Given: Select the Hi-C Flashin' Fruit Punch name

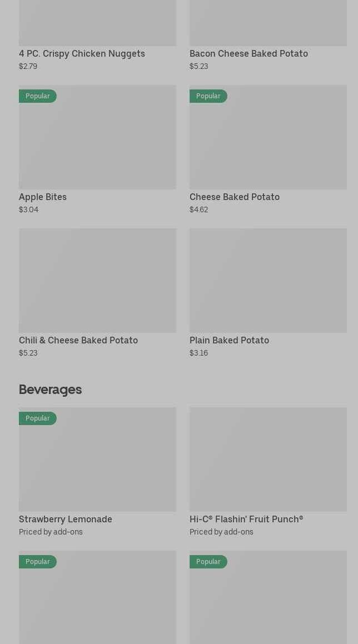Looking at the screenshot, I should pos(246,520).
